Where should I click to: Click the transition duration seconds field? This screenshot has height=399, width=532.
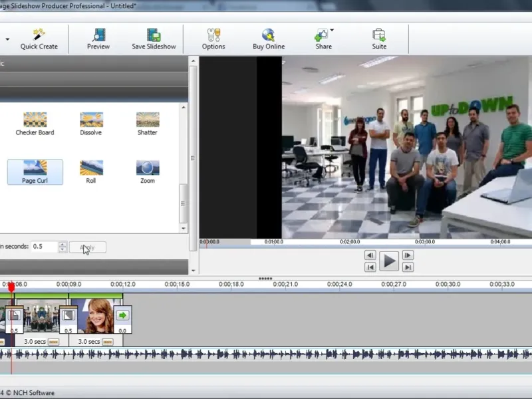[x=45, y=247]
